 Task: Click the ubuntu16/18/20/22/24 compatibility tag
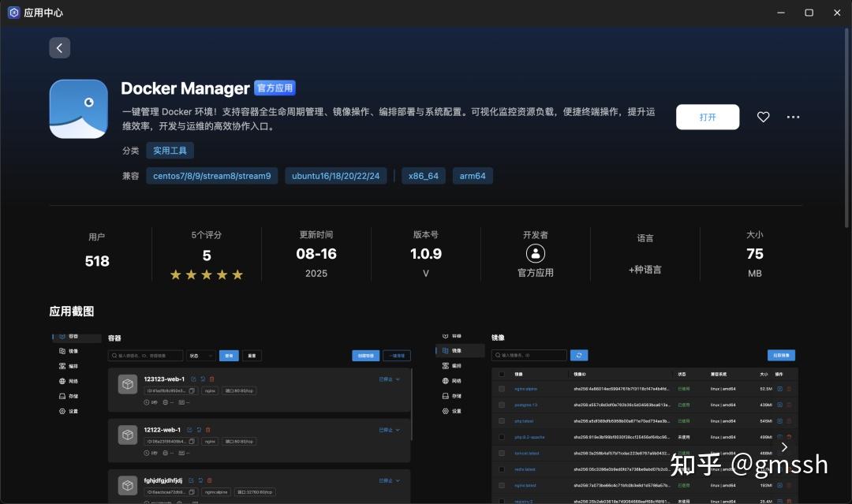[x=336, y=176]
